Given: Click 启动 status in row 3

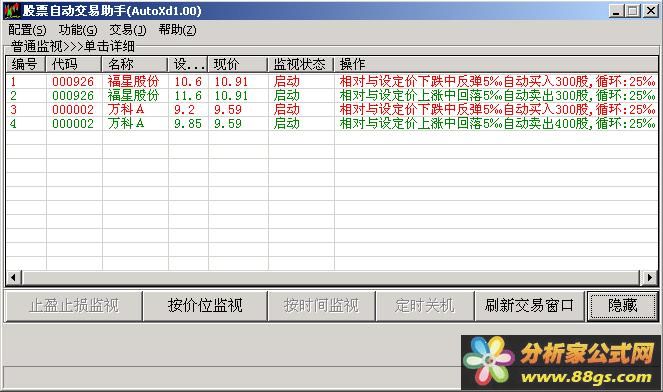Looking at the screenshot, I should tap(287, 110).
